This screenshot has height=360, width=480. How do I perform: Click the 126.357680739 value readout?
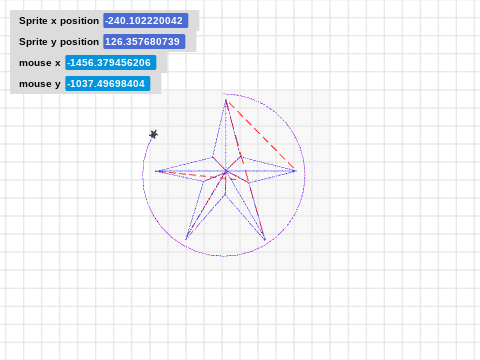pyautogui.click(x=144, y=42)
